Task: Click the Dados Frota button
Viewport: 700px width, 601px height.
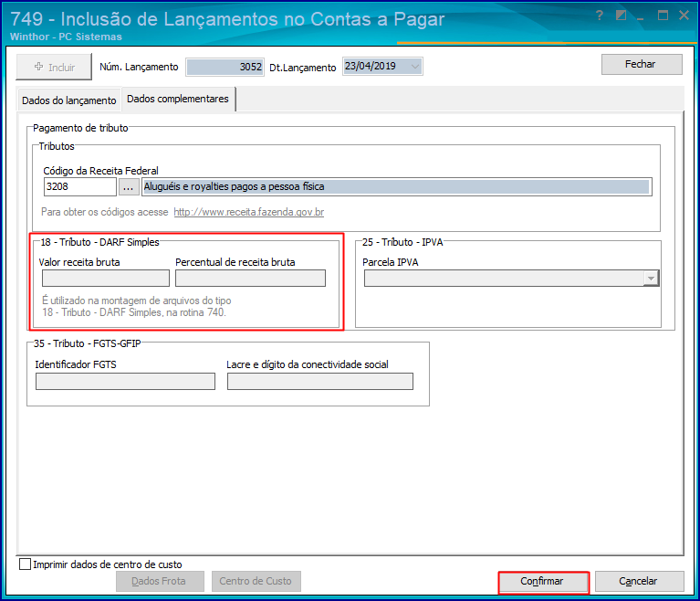Action: click(x=160, y=581)
